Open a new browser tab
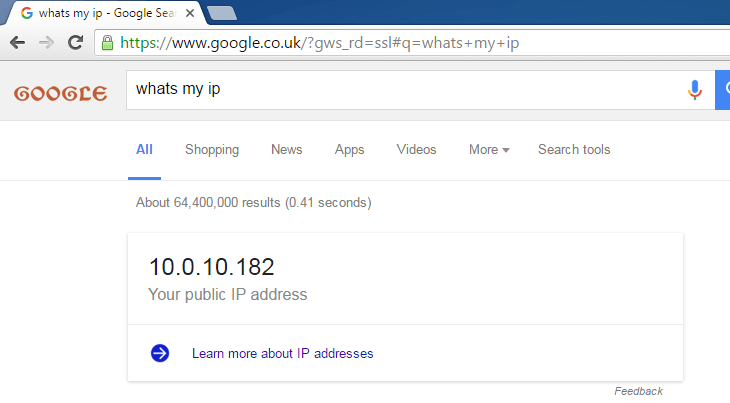730x403 pixels. [x=222, y=13]
